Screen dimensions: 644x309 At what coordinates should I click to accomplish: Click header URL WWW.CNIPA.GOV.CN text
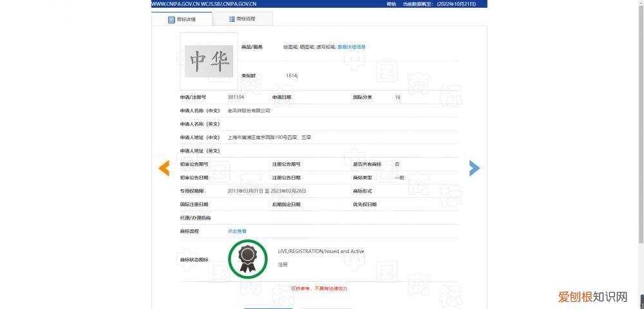click(175, 4)
